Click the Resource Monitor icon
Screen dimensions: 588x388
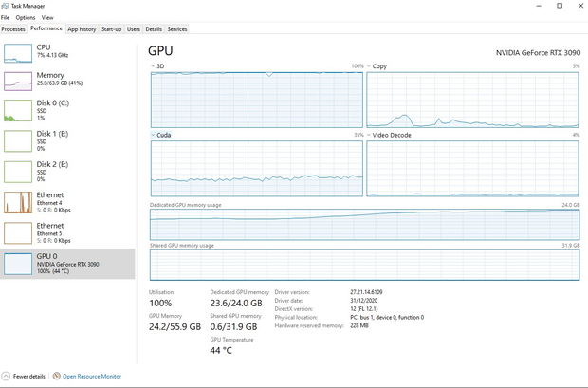(x=57, y=376)
